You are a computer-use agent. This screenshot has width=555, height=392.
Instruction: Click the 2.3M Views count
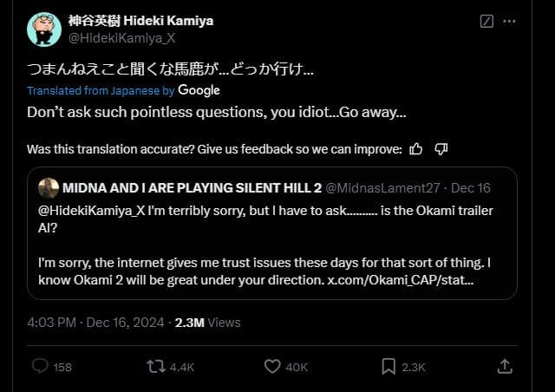click(206, 322)
